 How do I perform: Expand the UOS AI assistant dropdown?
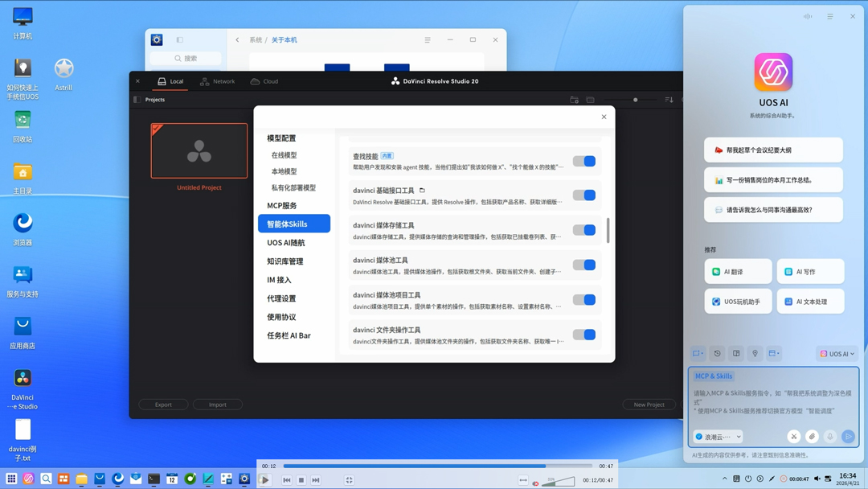click(x=837, y=354)
